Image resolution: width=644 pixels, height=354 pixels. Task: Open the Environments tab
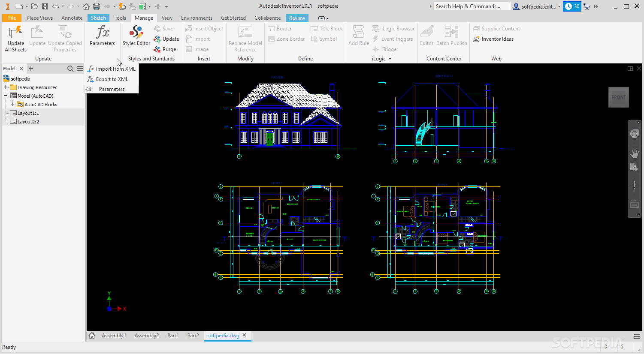197,18
